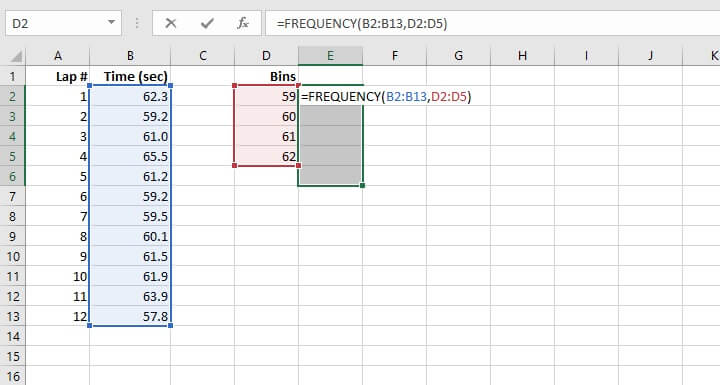The height and width of the screenshot is (385, 720).
Task: Select cell with time 57.8
Action: click(130, 317)
